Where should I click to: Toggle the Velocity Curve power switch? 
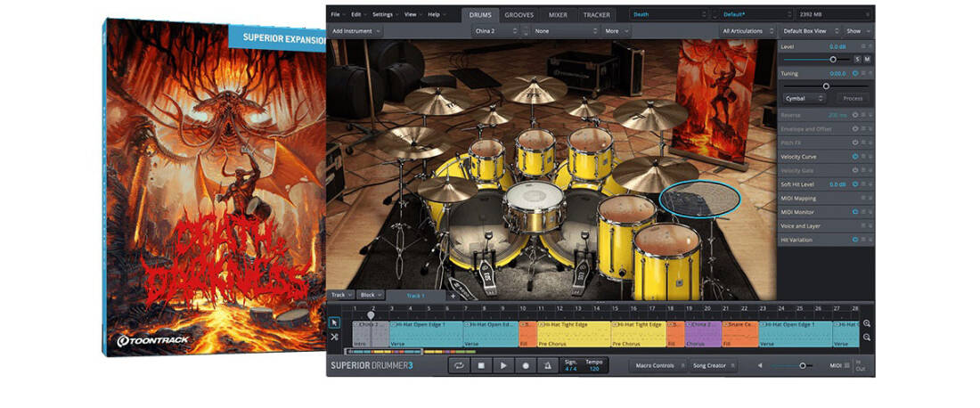854,157
